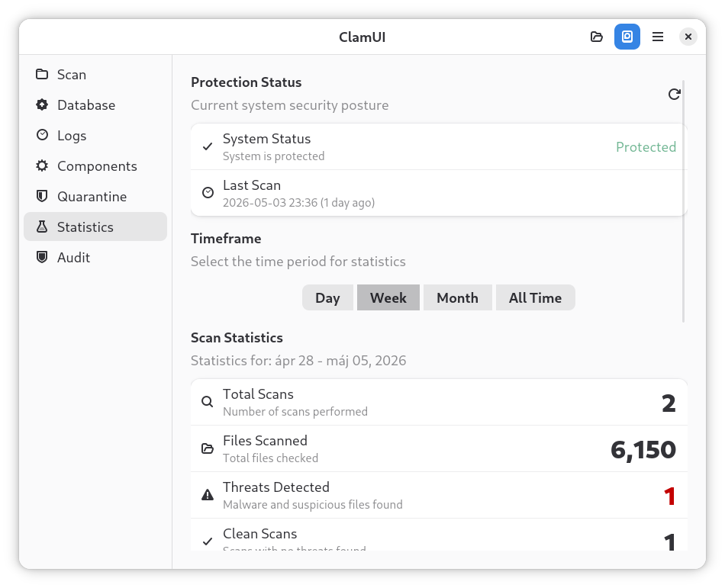This screenshot has width=725, height=588.
Task: Click the red Threats Detected count
Action: [x=669, y=496]
